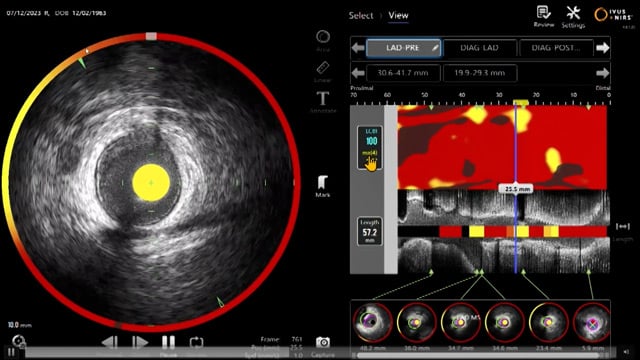Click the upper longitudinal IVUS view
This screenshot has height=360, width=640.
(x=504, y=207)
